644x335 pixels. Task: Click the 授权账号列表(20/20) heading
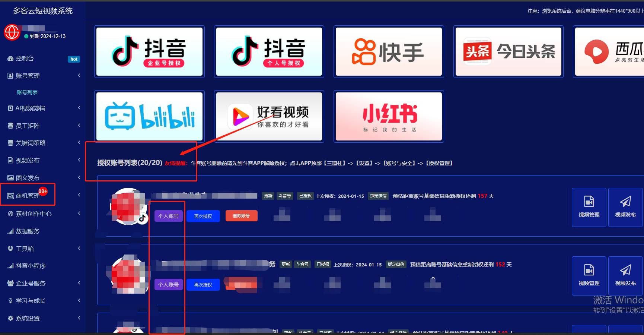130,163
